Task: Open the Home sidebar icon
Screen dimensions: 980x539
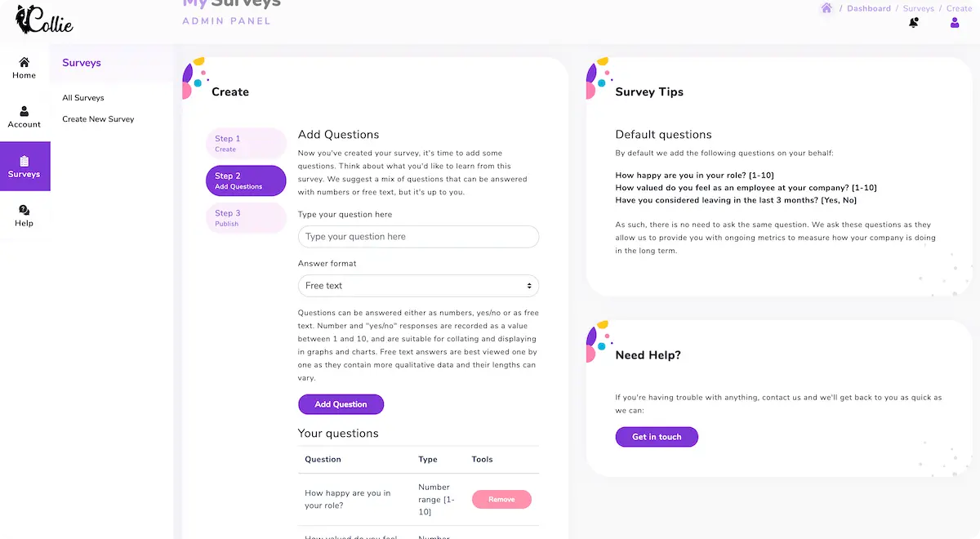Action: pyautogui.click(x=24, y=62)
